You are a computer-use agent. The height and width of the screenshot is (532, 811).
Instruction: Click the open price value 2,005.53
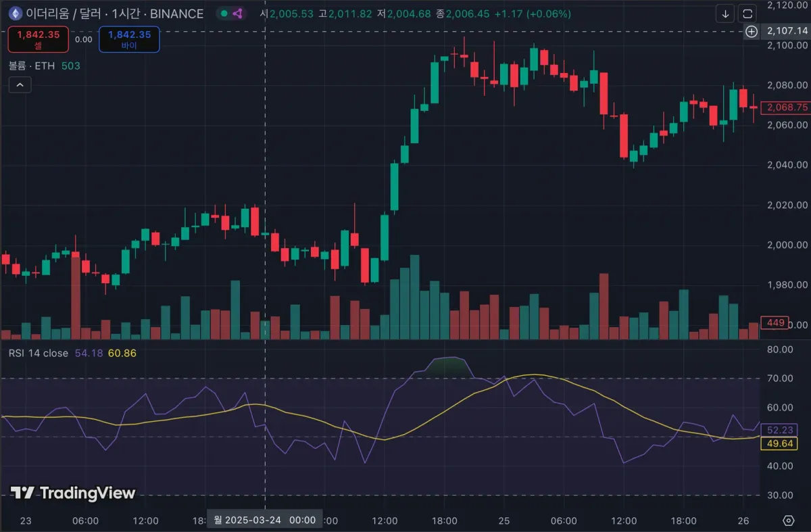(292, 14)
